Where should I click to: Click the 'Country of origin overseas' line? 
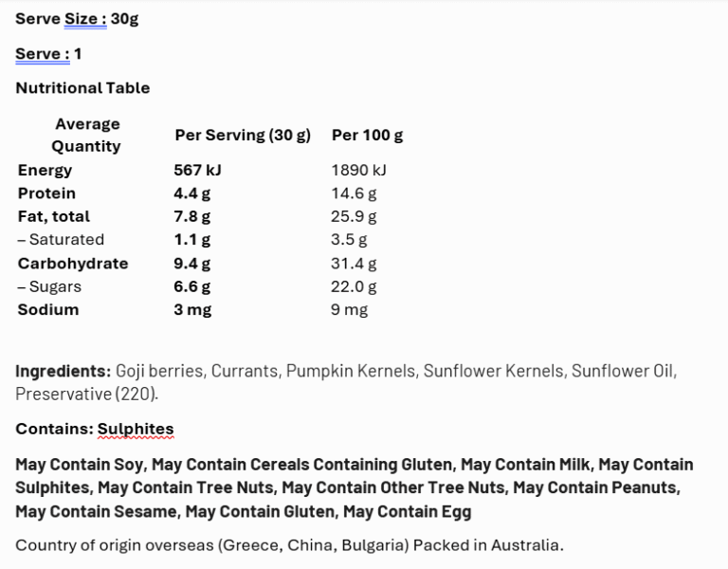coord(289,545)
